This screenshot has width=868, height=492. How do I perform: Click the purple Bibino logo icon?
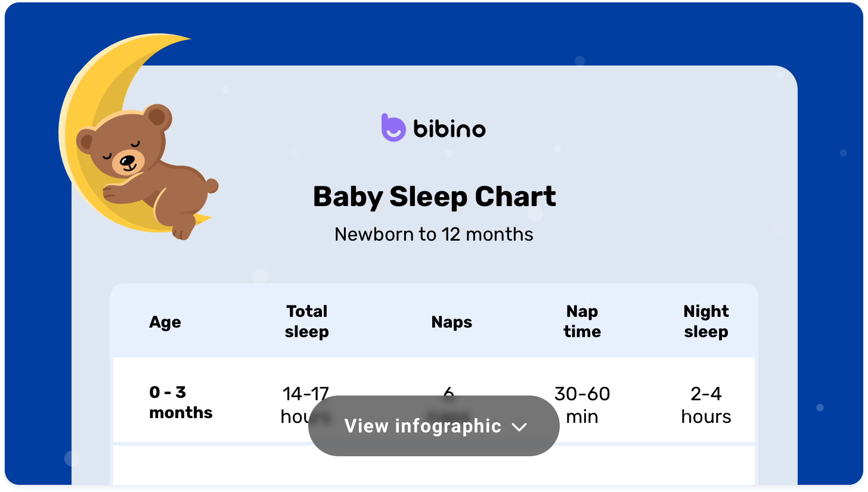click(x=393, y=127)
